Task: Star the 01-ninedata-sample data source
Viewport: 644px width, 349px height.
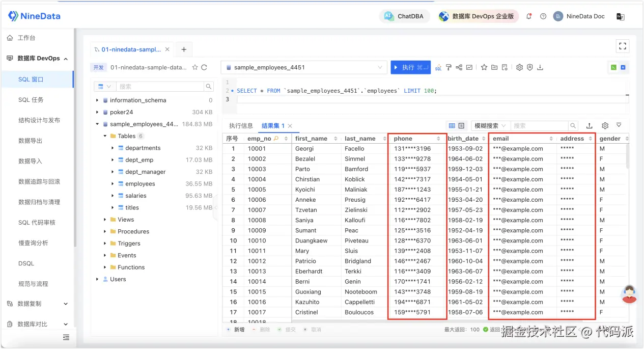Action: pos(195,67)
